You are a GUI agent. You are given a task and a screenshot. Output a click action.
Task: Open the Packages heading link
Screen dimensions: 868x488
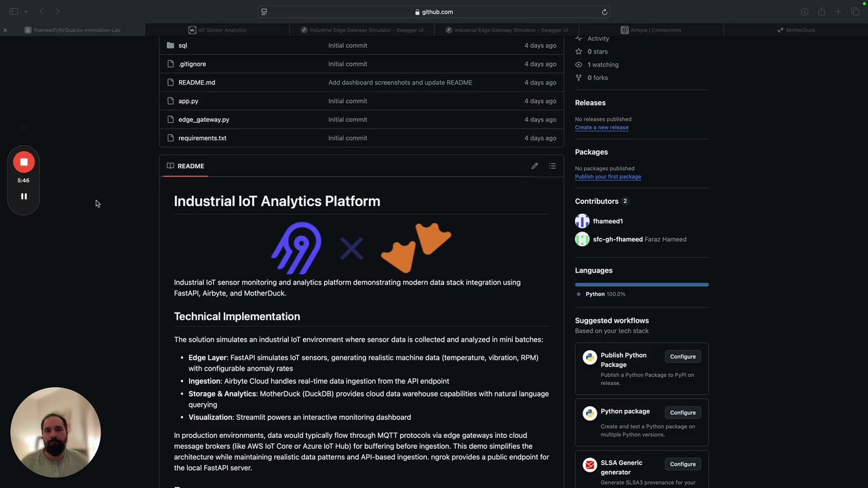click(591, 152)
